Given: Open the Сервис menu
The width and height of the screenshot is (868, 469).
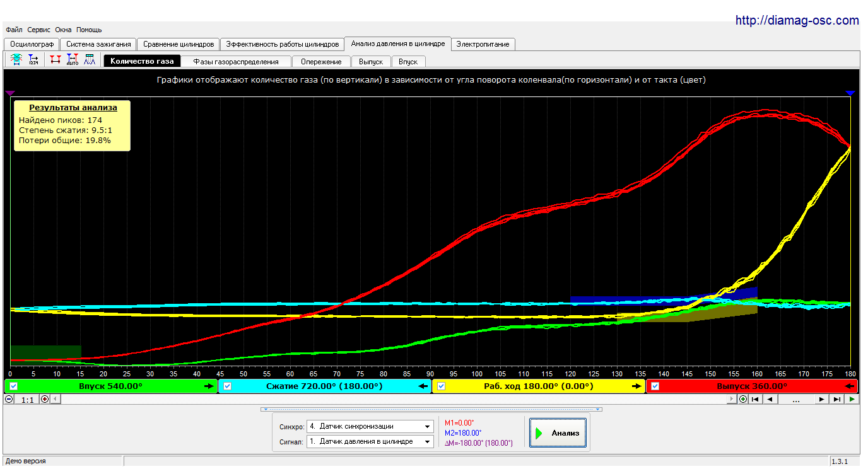Looking at the screenshot, I should [x=39, y=30].
